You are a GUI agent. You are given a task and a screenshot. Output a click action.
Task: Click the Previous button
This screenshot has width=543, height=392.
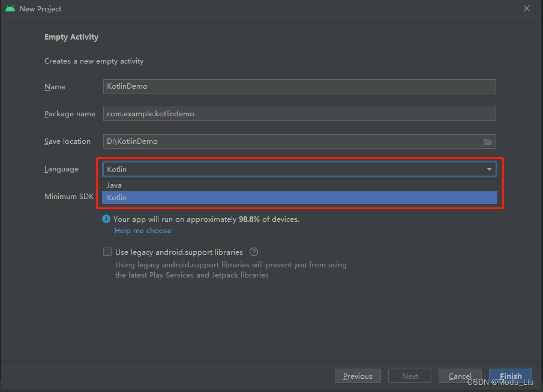(x=358, y=376)
